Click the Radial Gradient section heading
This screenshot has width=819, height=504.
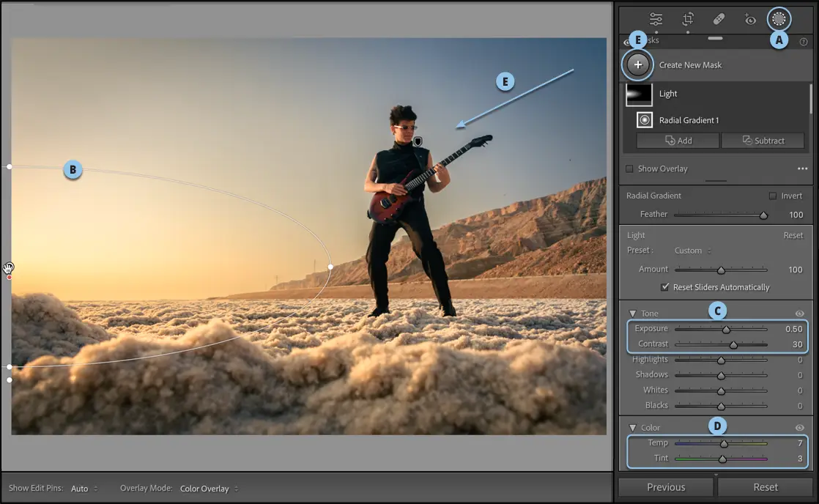(x=653, y=196)
